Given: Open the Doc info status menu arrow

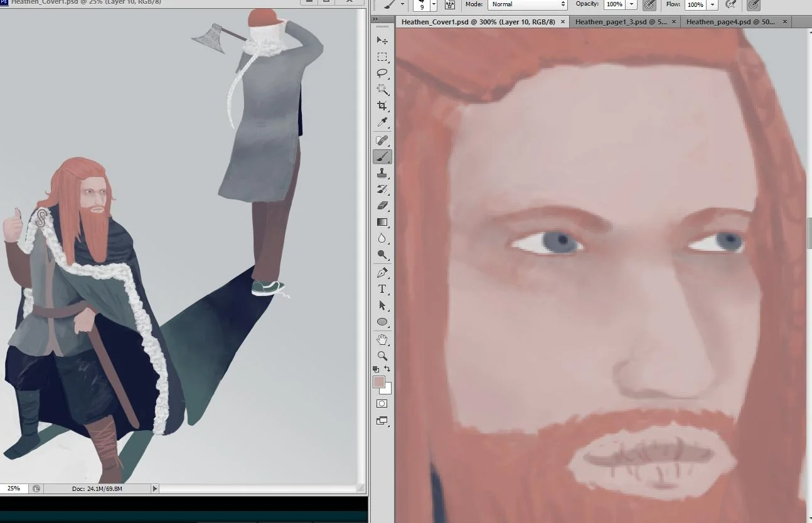Looking at the screenshot, I should point(155,489).
